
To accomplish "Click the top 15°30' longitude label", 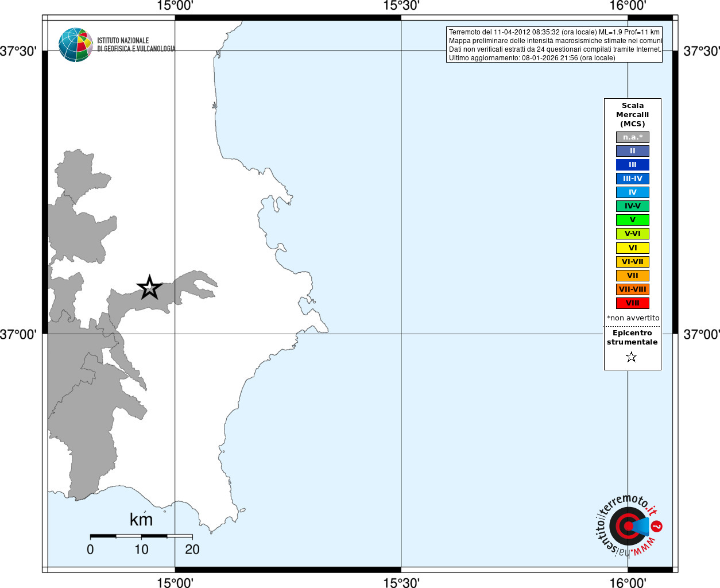I will [x=401, y=6].
